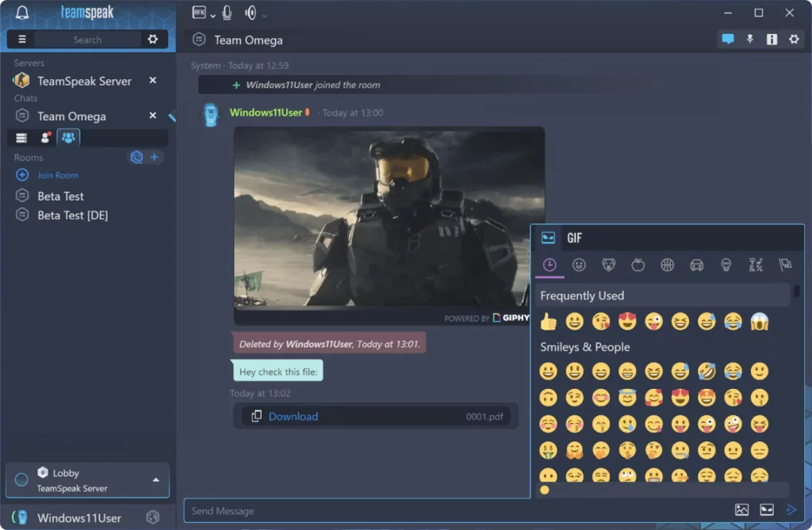Insert the heart-eyes emoji from Frequently Used

pos(627,322)
